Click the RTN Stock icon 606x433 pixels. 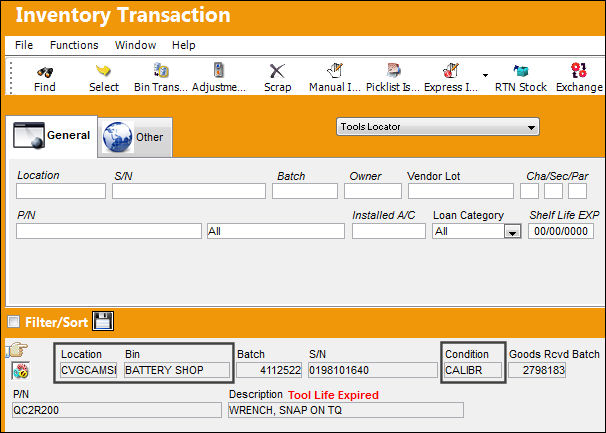(x=521, y=71)
